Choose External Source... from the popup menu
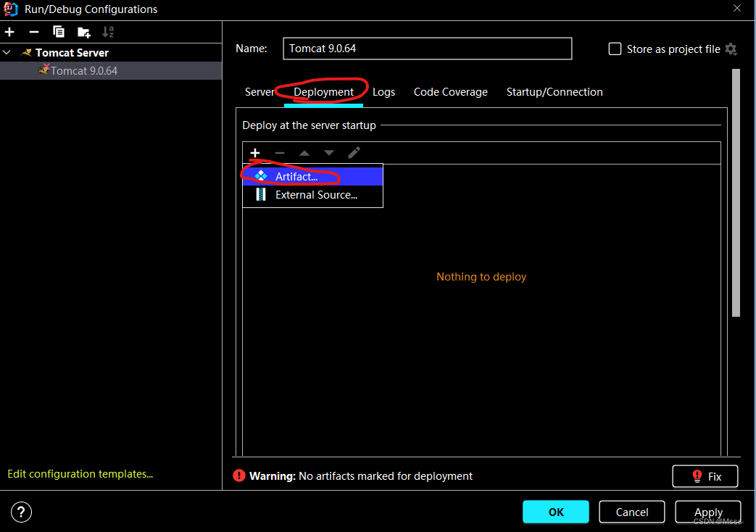756x532 pixels. click(312, 195)
